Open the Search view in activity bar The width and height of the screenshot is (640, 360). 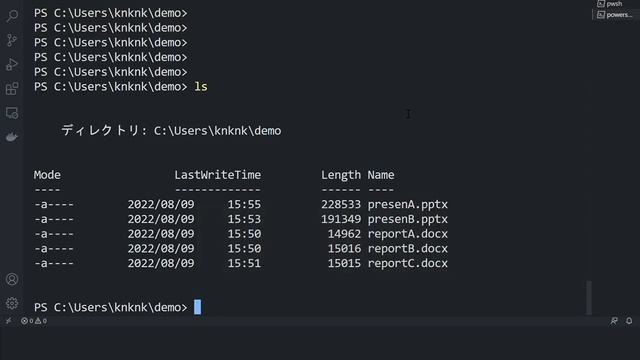coord(12,16)
